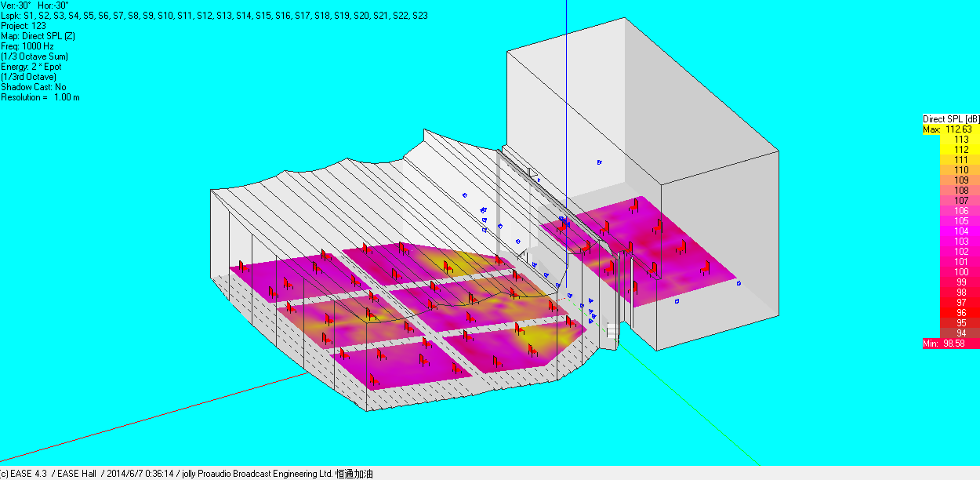This screenshot has height=480, width=980.
Task: Select the rightmost red seat on the stage
Action: point(706,267)
